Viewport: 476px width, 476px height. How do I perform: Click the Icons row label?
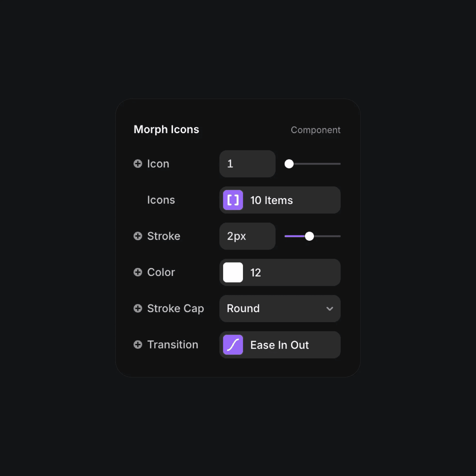tap(161, 200)
